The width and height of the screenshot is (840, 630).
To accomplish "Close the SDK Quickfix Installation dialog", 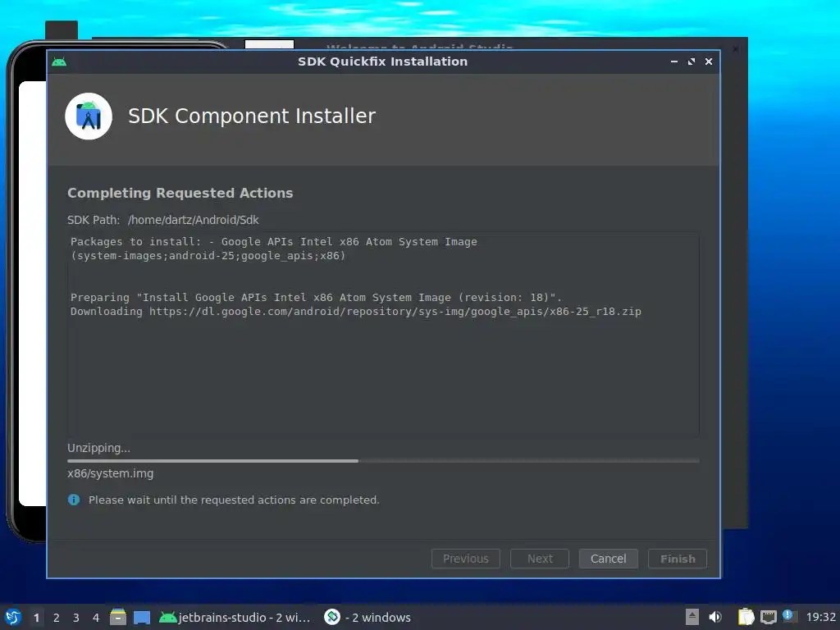I will pyautogui.click(x=709, y=62).
